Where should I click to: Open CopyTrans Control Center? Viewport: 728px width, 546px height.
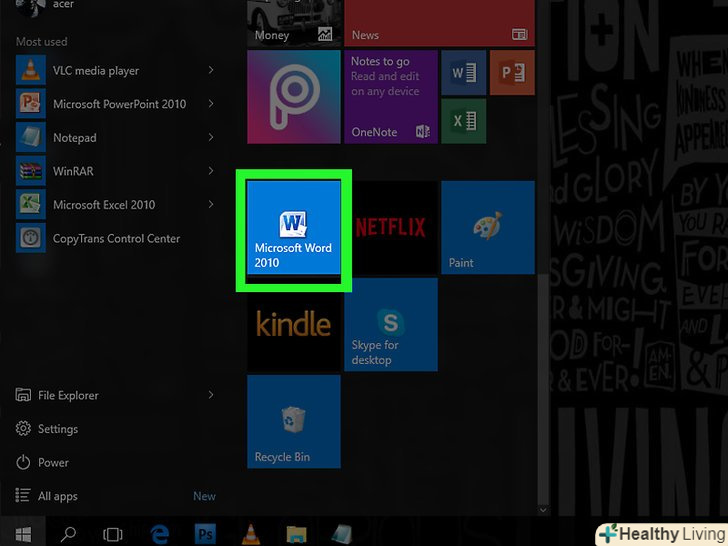(x=116, y=238)
